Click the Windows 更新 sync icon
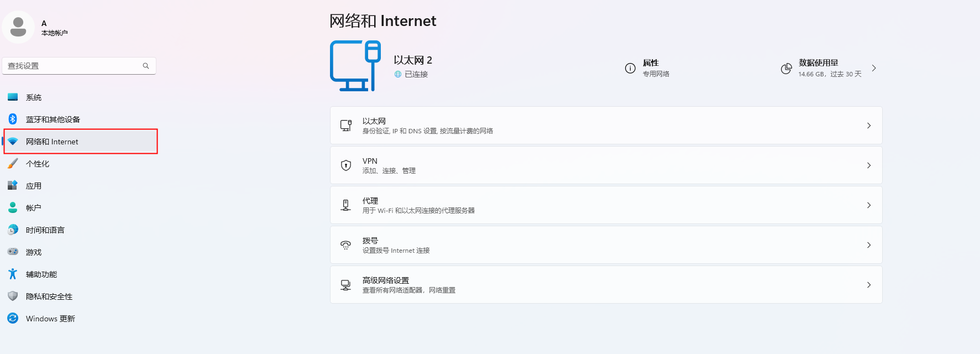 tap(13, 318)
